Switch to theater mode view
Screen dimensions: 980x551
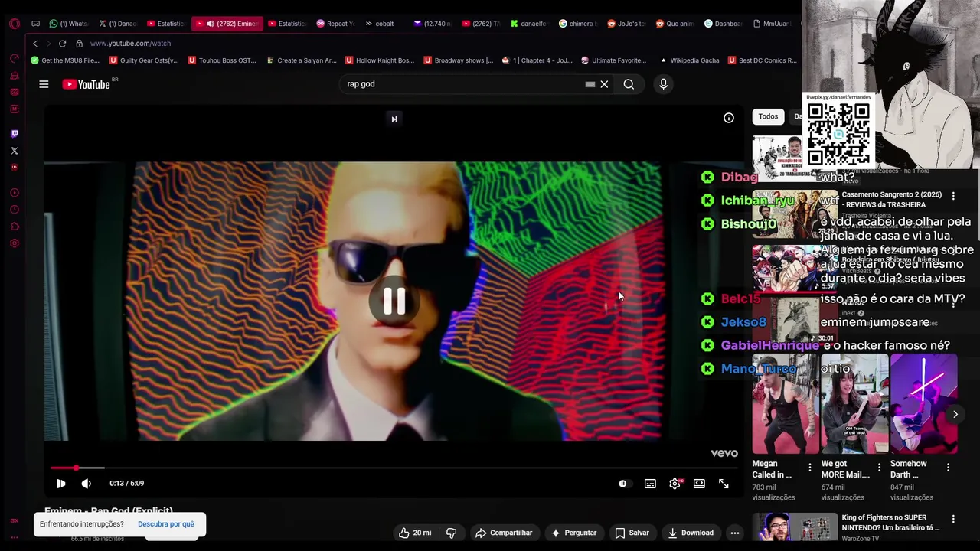point(699,484)
